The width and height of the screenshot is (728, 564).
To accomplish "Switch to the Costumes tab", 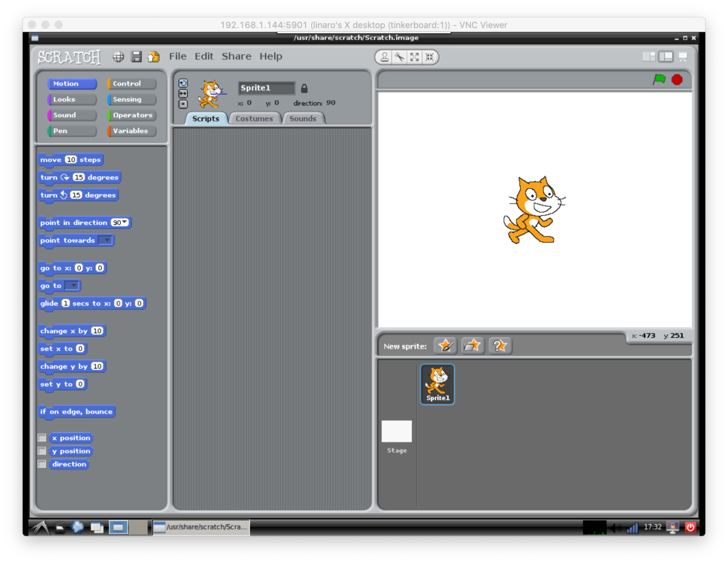I will click(254, 118).
